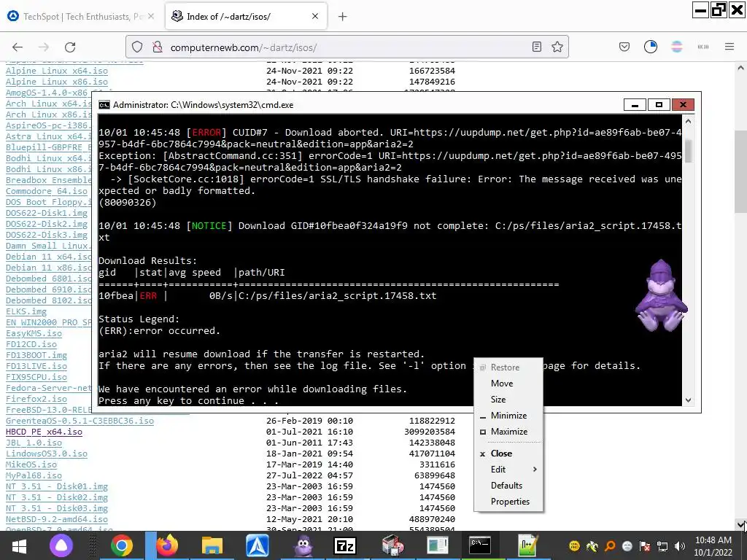
Task: Choose Move from the context menu
Action: [x=502, y=384]
